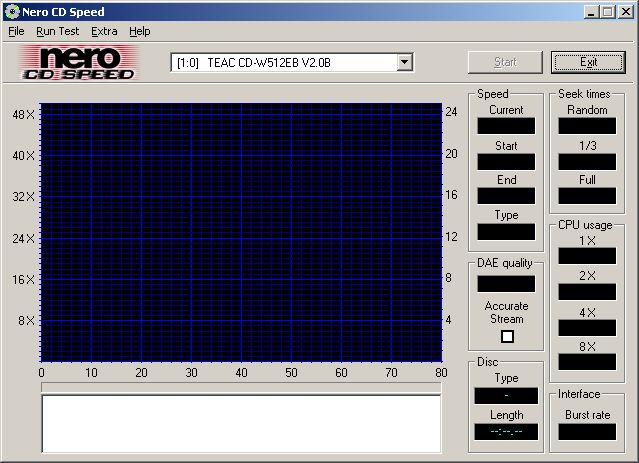The image size is (639, 463).
Task: Minimize the Nero CD Speed window
Action: [x=592, y=11]
